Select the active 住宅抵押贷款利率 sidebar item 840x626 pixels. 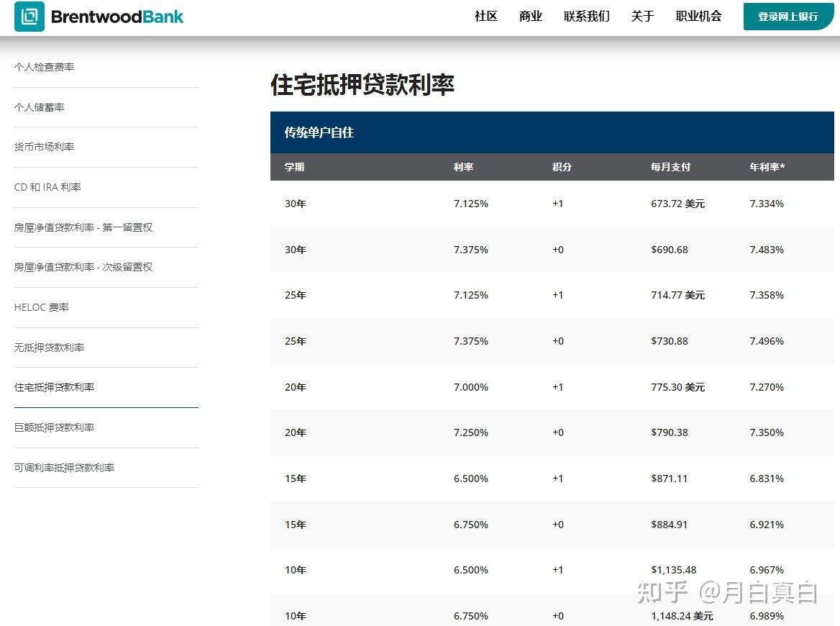pyautogui.click(x=54, y=387)
